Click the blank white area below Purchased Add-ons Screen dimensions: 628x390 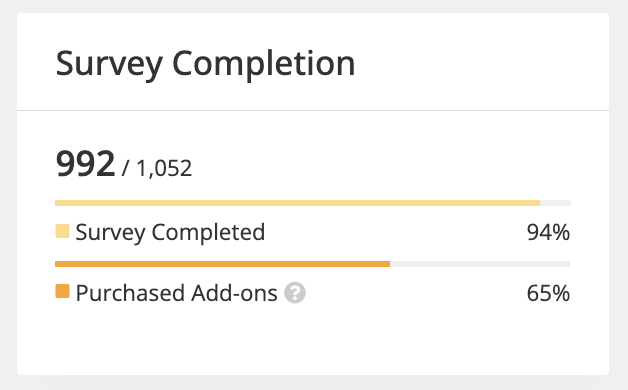313,340
